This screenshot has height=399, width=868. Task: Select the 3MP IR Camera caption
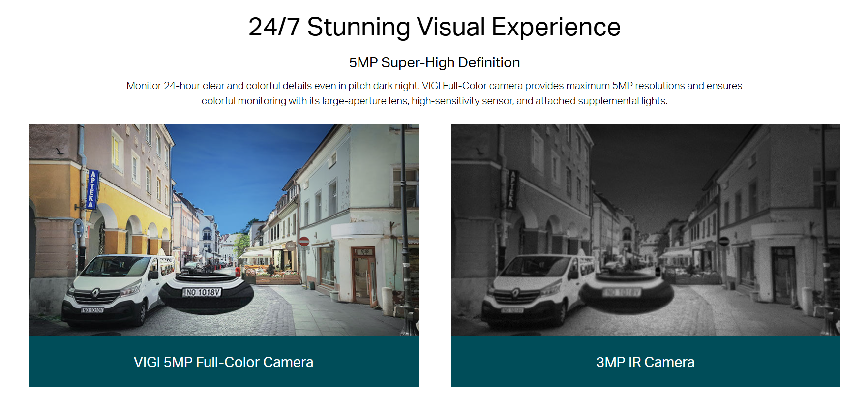(x=645, y=362)
